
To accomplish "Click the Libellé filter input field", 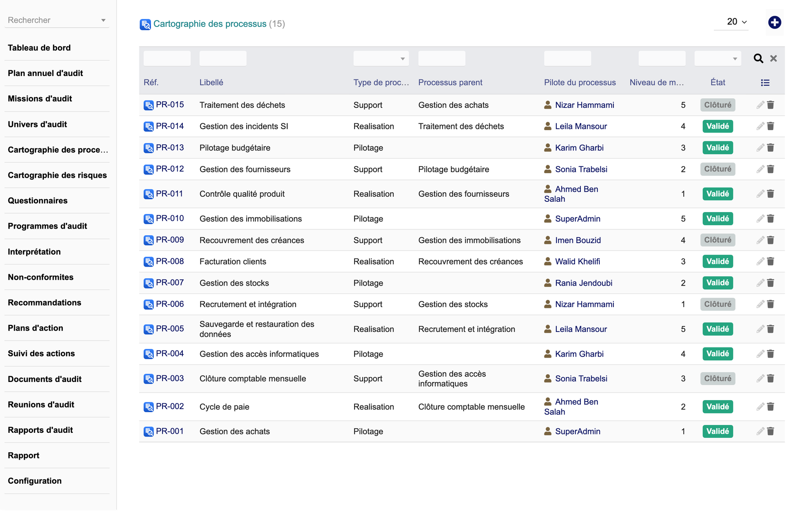I will (x=223, y=59).
